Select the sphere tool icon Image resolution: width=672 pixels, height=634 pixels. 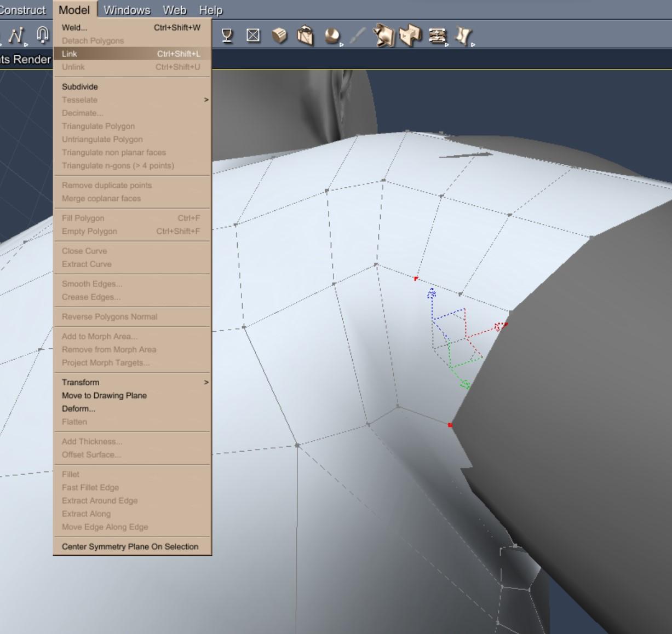[331, 36]
